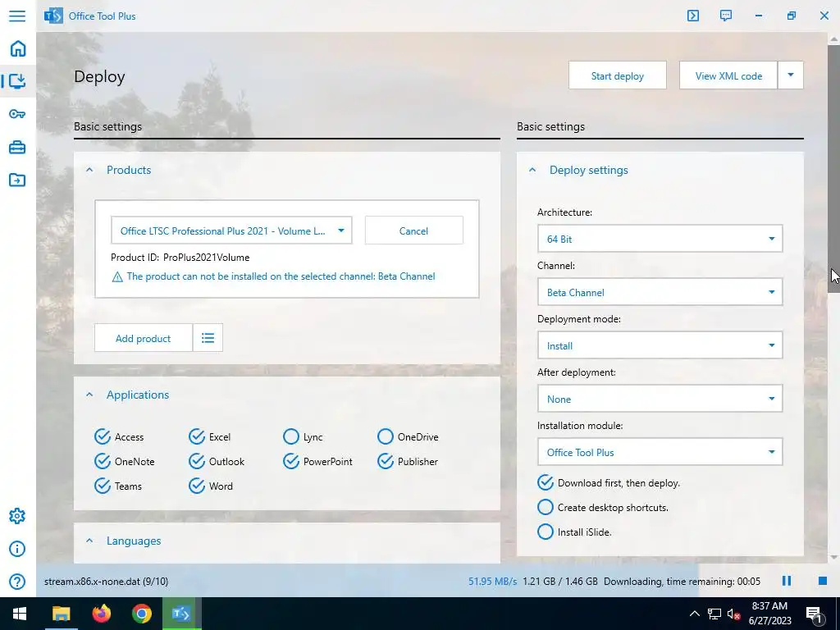Open the Deploy page sidebar icon
The image size is (840, 630).
tap(18, 81)
